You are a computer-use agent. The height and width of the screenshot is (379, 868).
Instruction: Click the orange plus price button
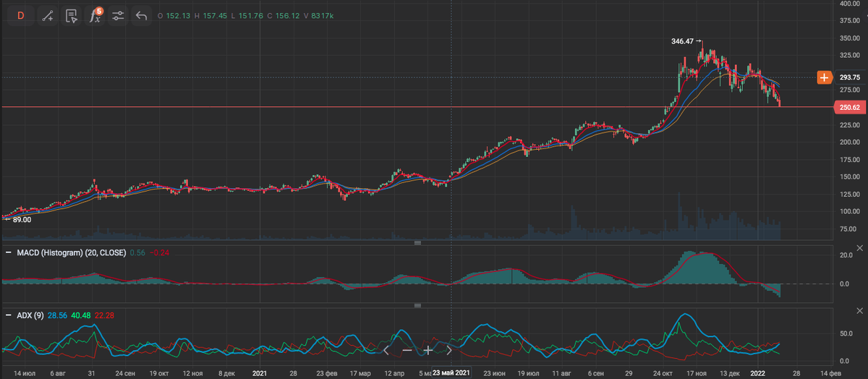pyautogui.click(x=824, y=77)
